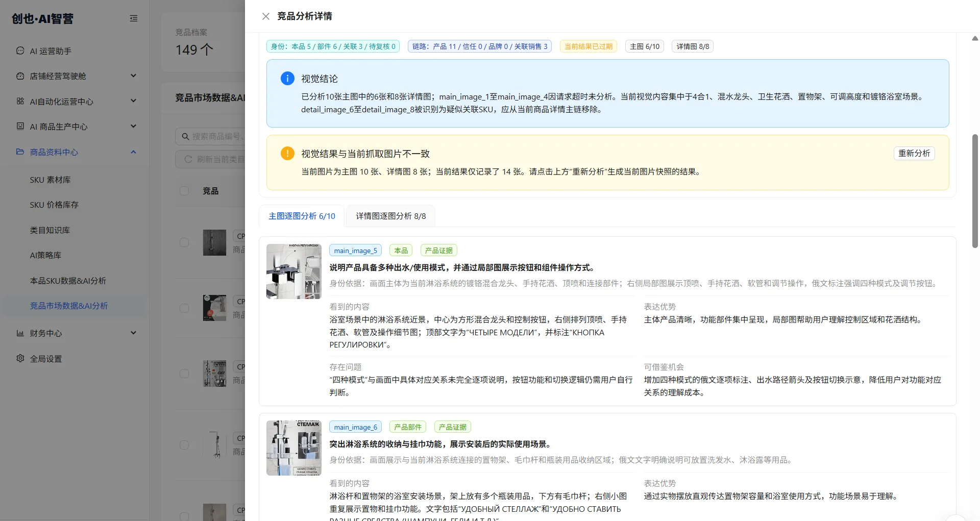The width and height of the screenshot is (980, 521).
Task: Click the 当前结果已过期 status tag
Action: pyautogui.click(x=588, y=46)
